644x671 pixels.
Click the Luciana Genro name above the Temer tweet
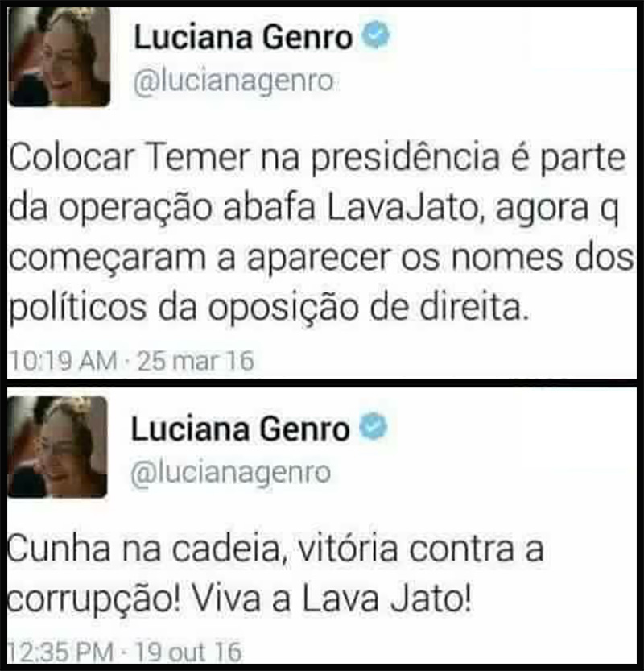click(x=243, y=37)
